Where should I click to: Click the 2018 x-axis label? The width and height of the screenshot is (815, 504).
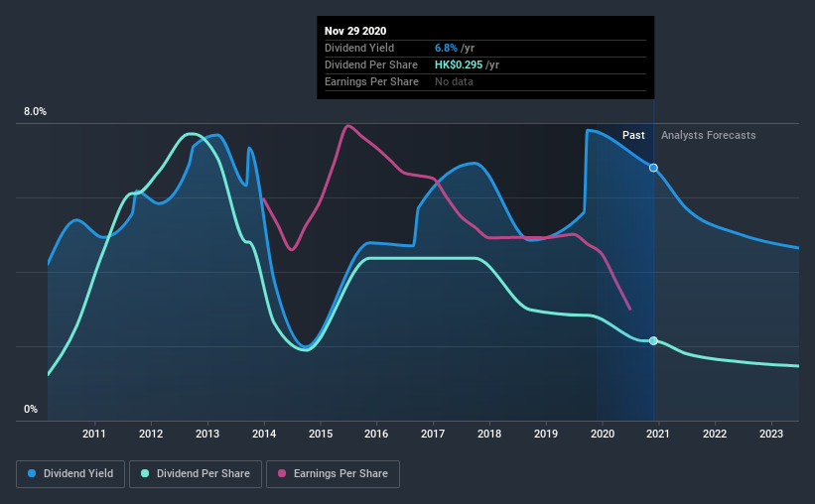coord(489,434)
